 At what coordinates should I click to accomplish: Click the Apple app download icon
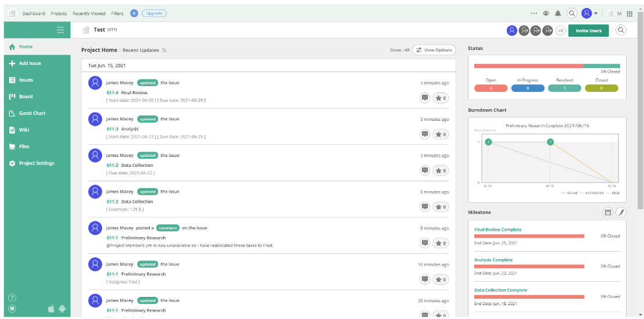click(x=51, y=309)
